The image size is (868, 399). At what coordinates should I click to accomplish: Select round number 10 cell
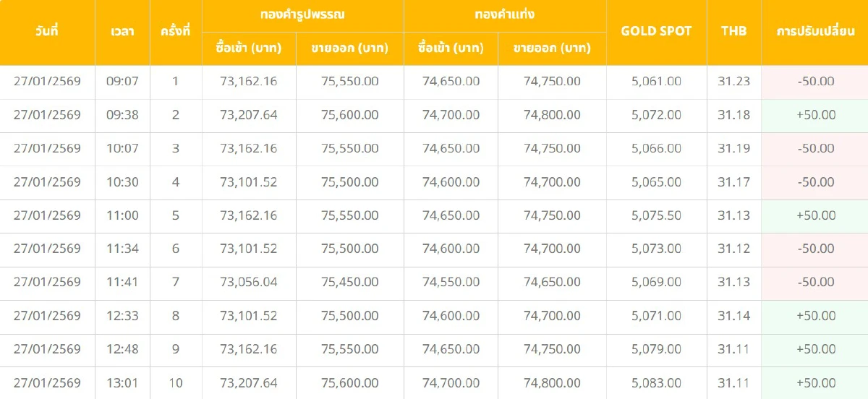[176, 382]
